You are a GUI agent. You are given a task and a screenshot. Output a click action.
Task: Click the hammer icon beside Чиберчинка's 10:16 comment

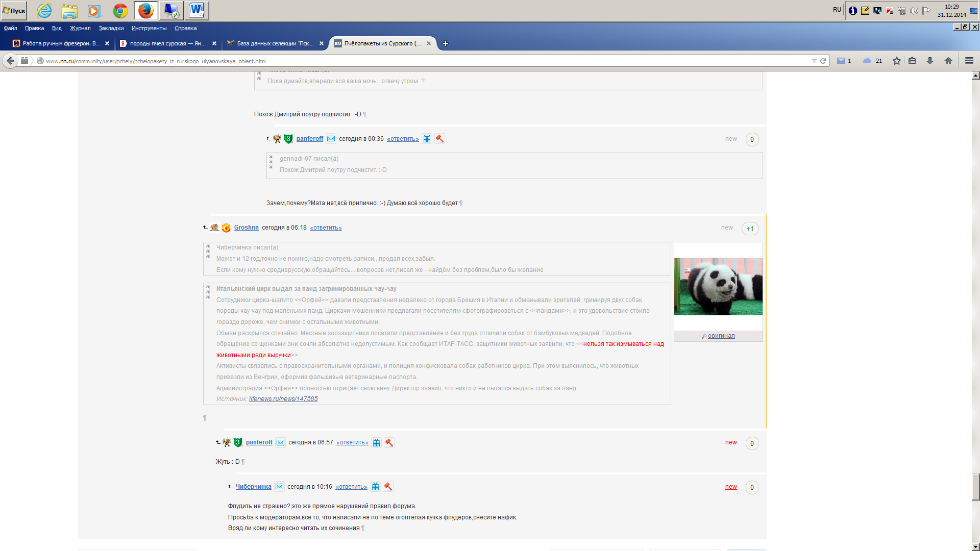(x=388, y=487)
